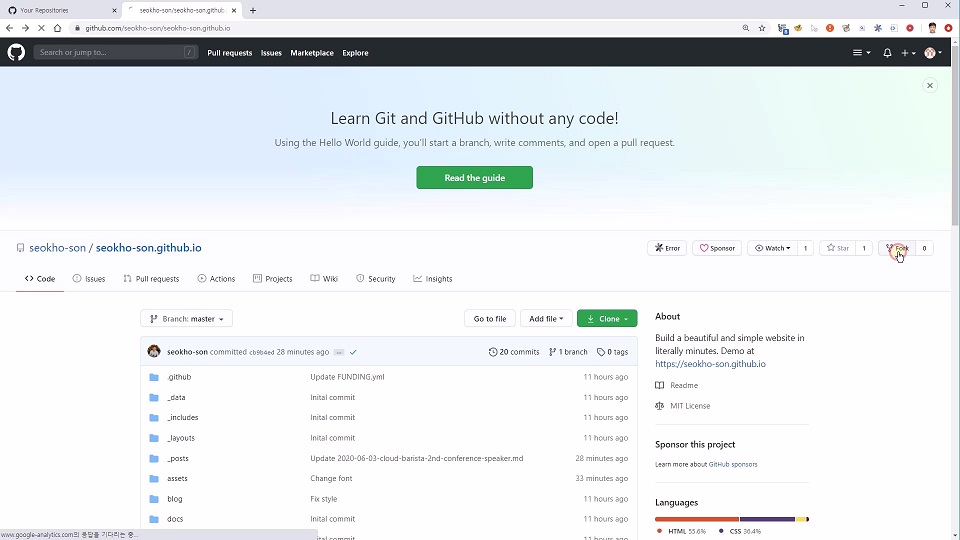
Task: Open the seokho-son.github.io demo link
Action: (x=710, y=364)
